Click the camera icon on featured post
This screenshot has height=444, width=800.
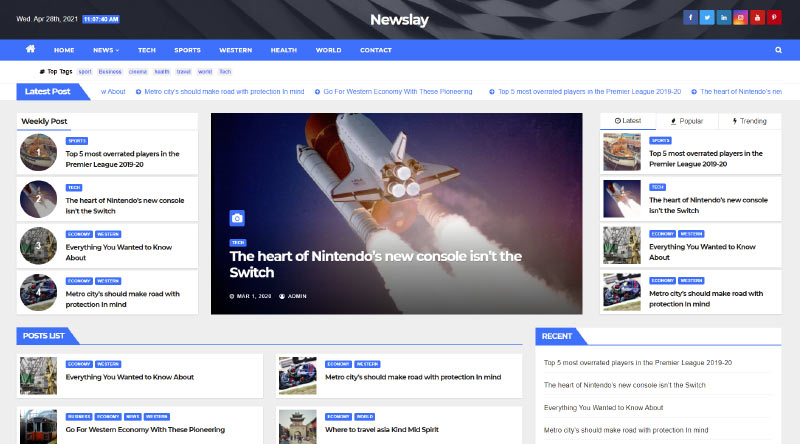(x=237, y=218)
